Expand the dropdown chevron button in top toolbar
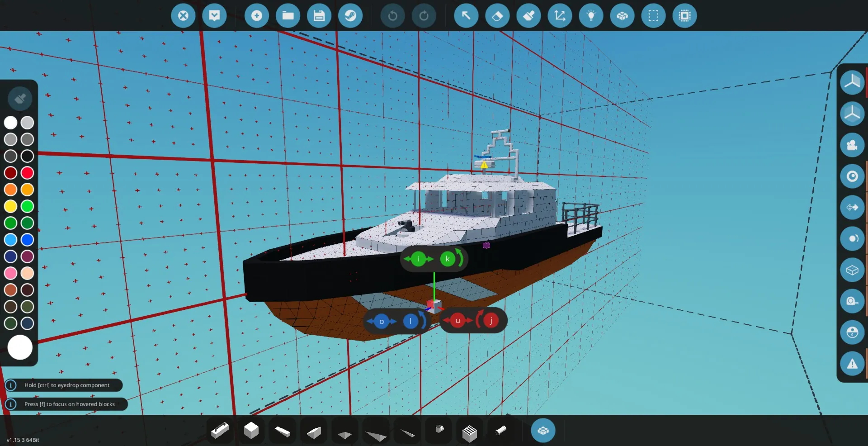Image resolution: width=868 pixels, height=446 pixels. point(214,16)
